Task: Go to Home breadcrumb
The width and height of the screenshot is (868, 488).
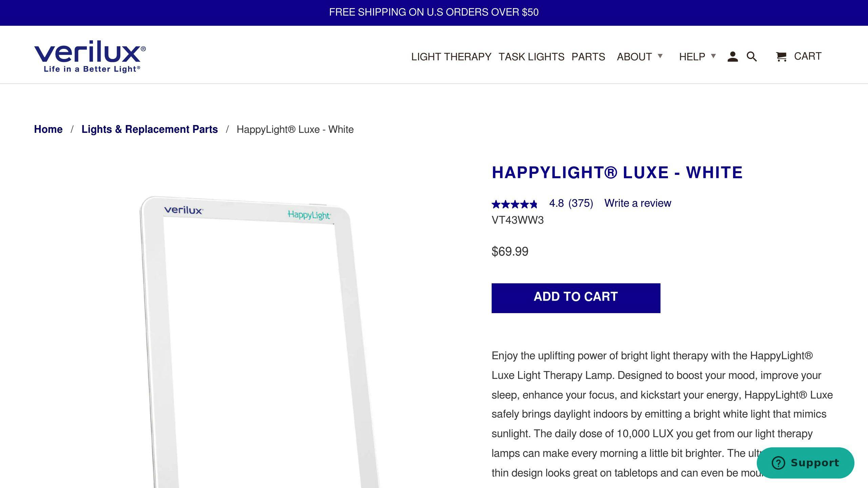Action: point(48,129)
